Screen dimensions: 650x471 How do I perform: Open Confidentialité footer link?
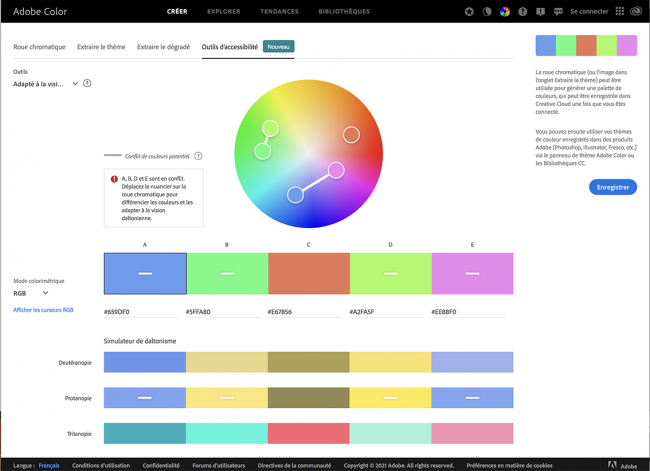(161, 466)
